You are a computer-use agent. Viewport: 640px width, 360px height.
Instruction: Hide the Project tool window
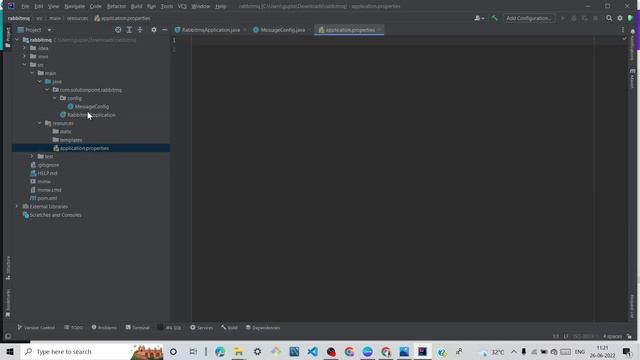164,30
